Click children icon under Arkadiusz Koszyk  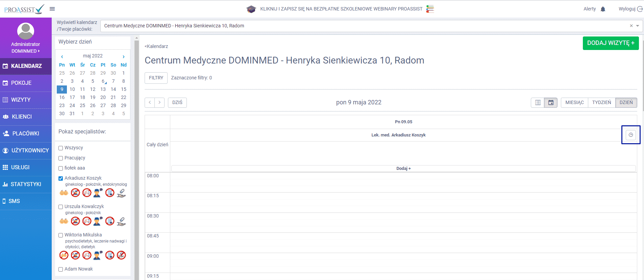[64, 193]
